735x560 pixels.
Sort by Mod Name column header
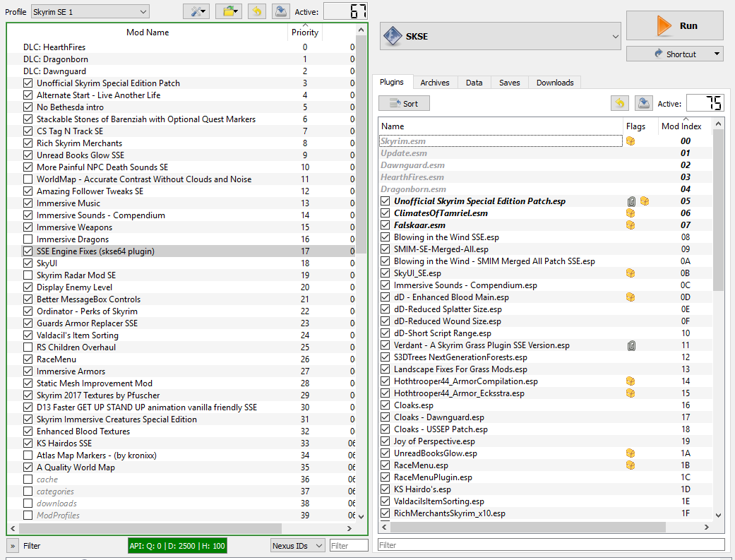pyautogui.click(x=148, y=32)
